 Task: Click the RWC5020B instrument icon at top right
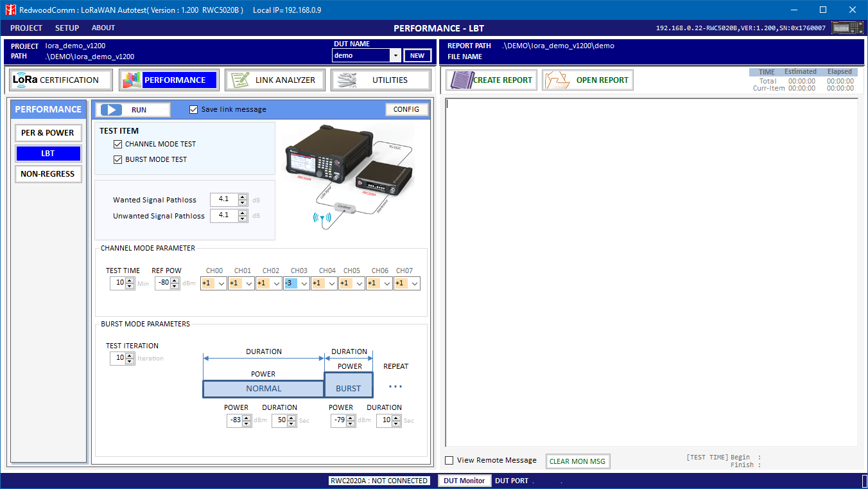[847, 28]
